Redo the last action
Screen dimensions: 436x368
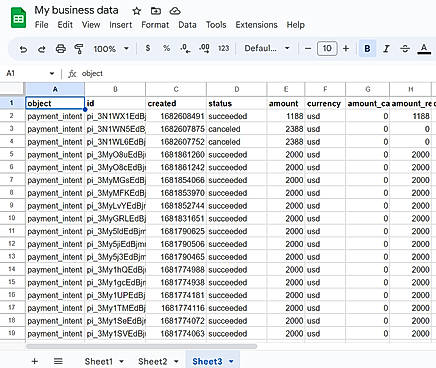pyautogui.click(x=42, y=49)
